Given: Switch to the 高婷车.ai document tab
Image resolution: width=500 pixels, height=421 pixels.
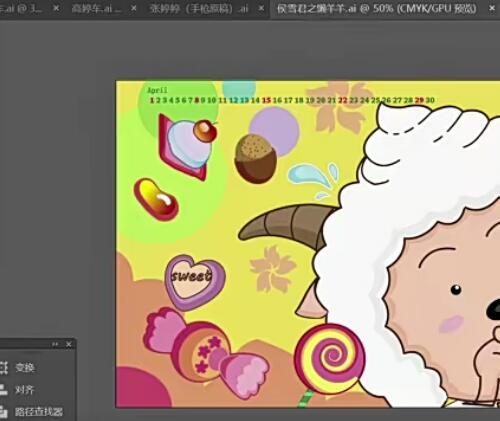Looking at the screenshot, I should [97, 9].
